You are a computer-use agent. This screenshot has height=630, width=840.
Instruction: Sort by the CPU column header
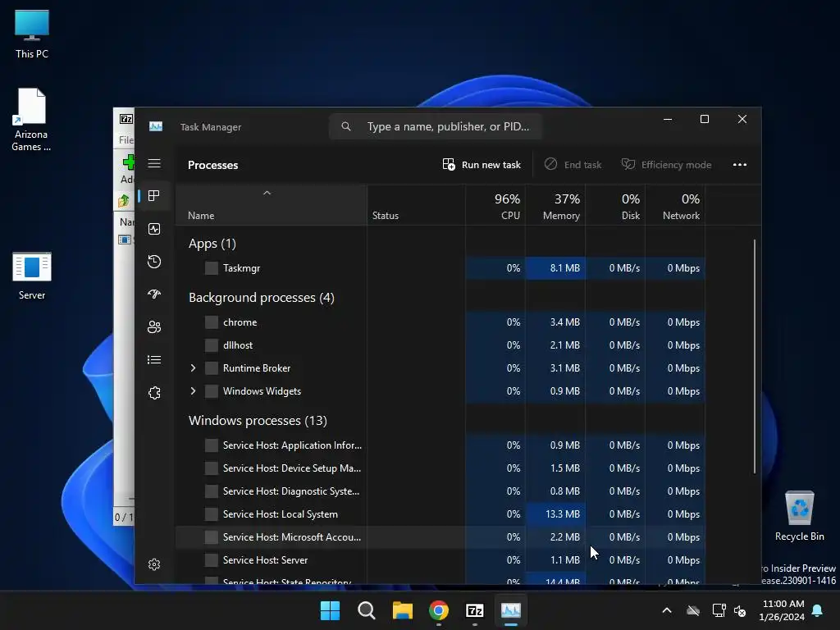point(495,205)
